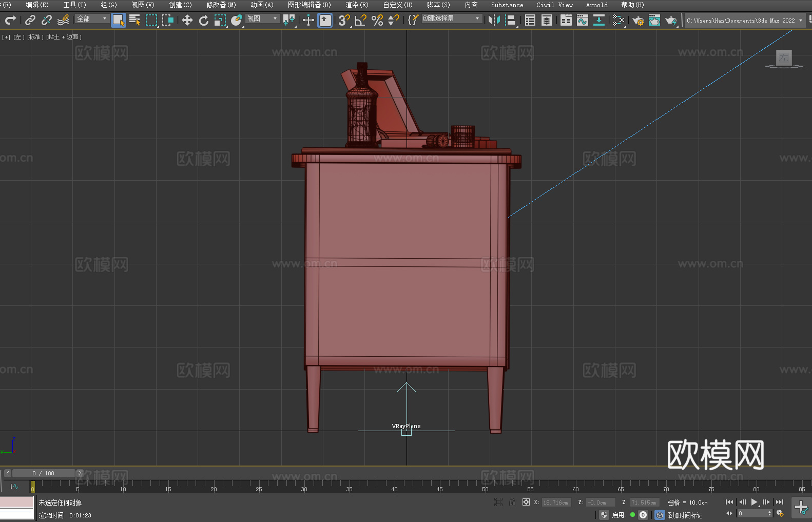Screen dimensions: 812x522
Task: Open the 创建选择集 named selection dropdown
Action: point(451,18)
